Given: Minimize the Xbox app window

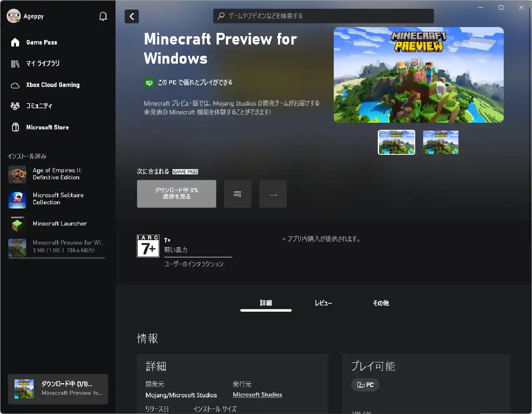Looking at the screenshot, I should 481,7.
